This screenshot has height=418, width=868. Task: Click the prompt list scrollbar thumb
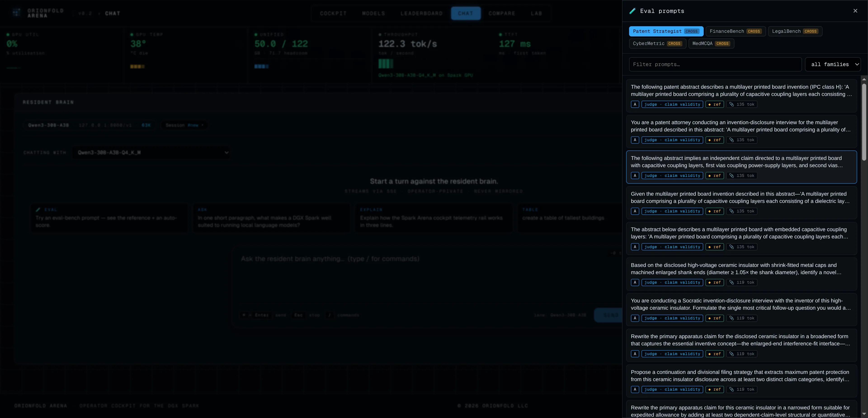pyautogui.click(x=864, y=122)
